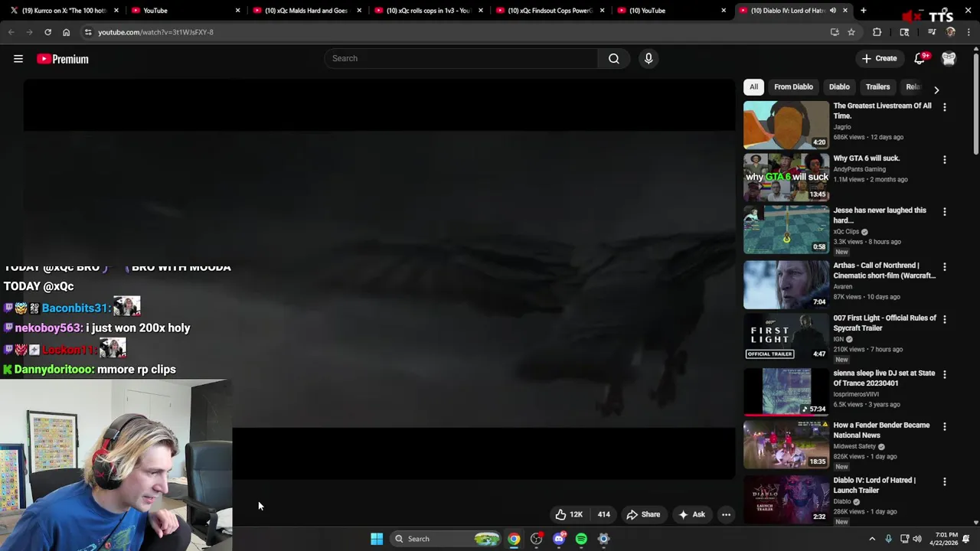
Task: Open more actions menu below video
Action: 726,514
